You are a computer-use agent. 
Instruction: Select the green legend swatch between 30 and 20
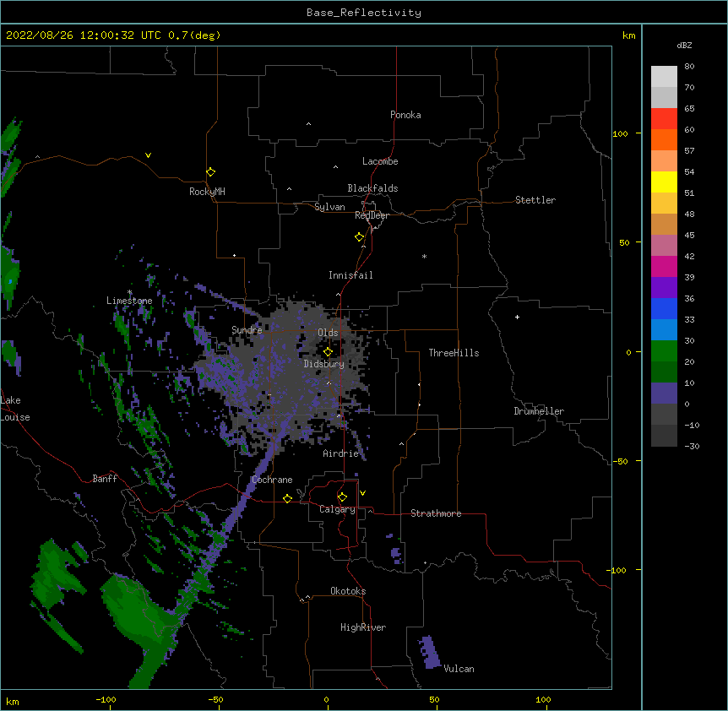pyautogui.click(x=664, y=351)
